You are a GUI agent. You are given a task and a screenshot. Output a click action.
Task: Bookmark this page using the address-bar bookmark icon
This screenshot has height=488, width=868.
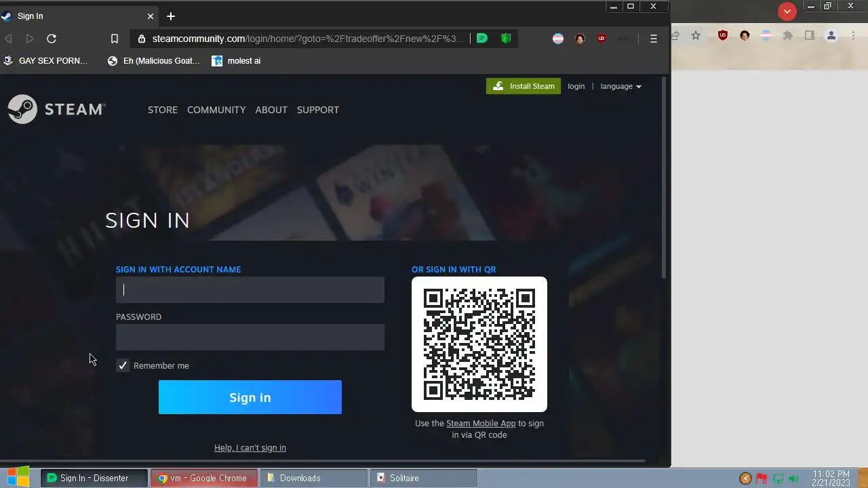click(x=115, y=39)
